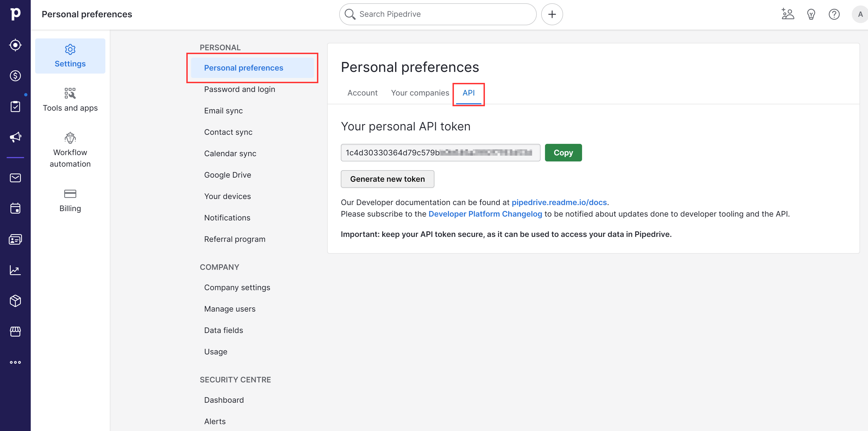The width and height of the screenshot is (868, 431).
Task: Open the help question mark icon
Action: point(834,14)
